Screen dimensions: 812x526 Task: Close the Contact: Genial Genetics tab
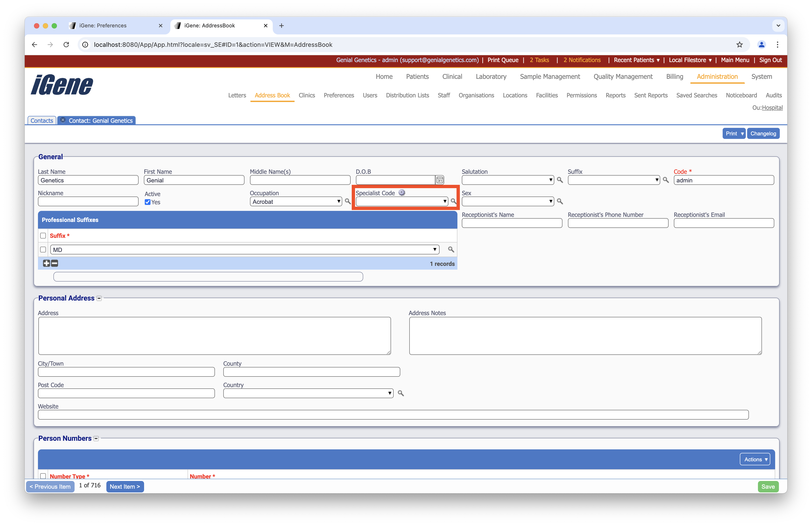(x=63, y=120)
